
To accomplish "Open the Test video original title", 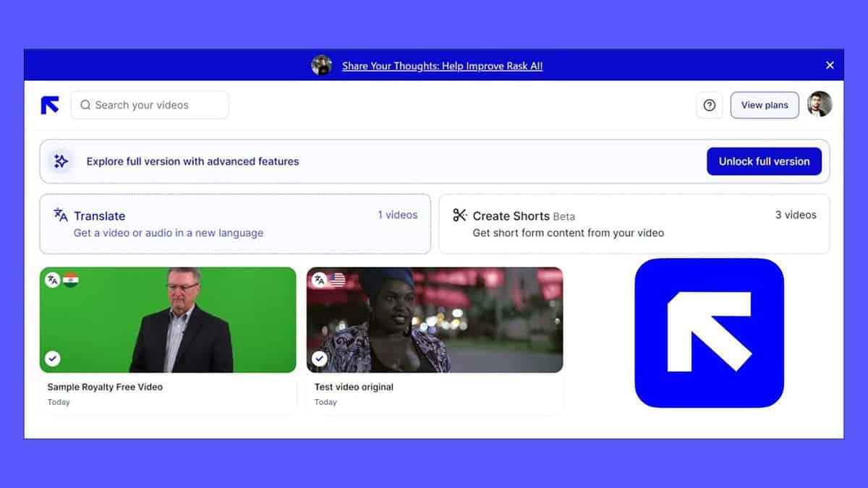I will 354,387.
